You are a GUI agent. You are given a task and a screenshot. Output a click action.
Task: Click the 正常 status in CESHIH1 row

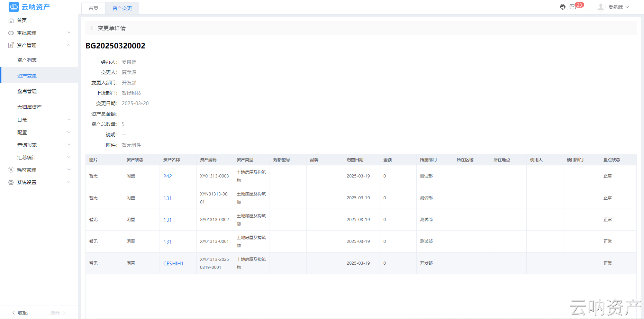608,263
